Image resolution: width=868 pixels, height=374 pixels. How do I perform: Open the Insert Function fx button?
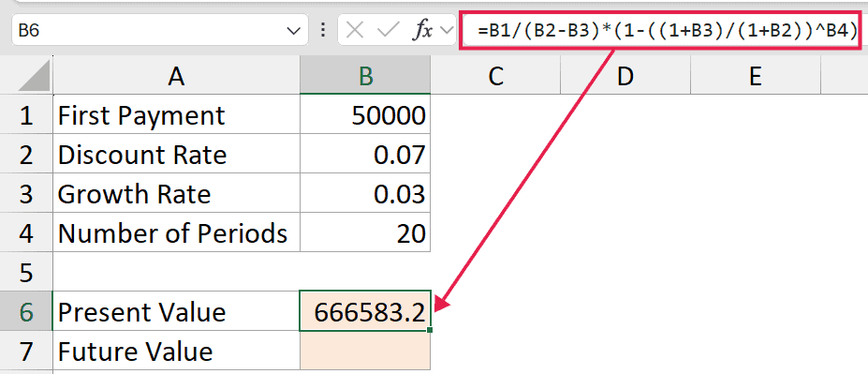pos(421,31)
